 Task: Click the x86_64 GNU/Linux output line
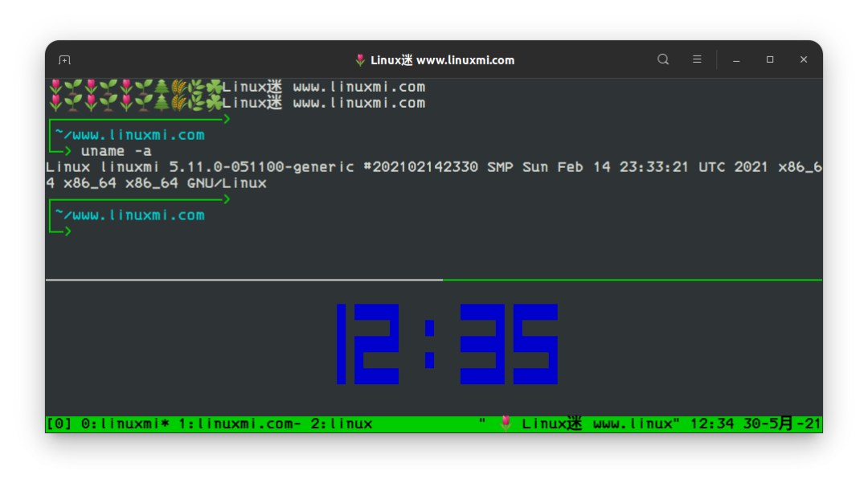(x=156, y=183)
